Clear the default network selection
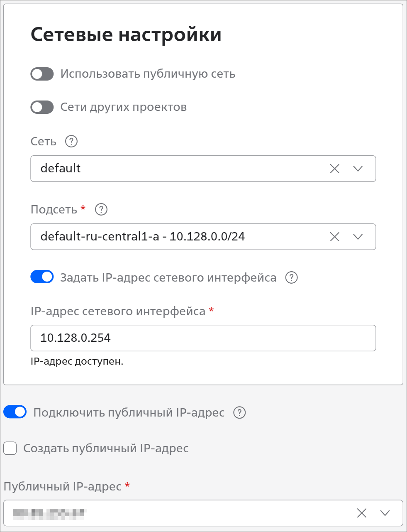This screenshot has height=532, width=407. (x=334, y=169)
